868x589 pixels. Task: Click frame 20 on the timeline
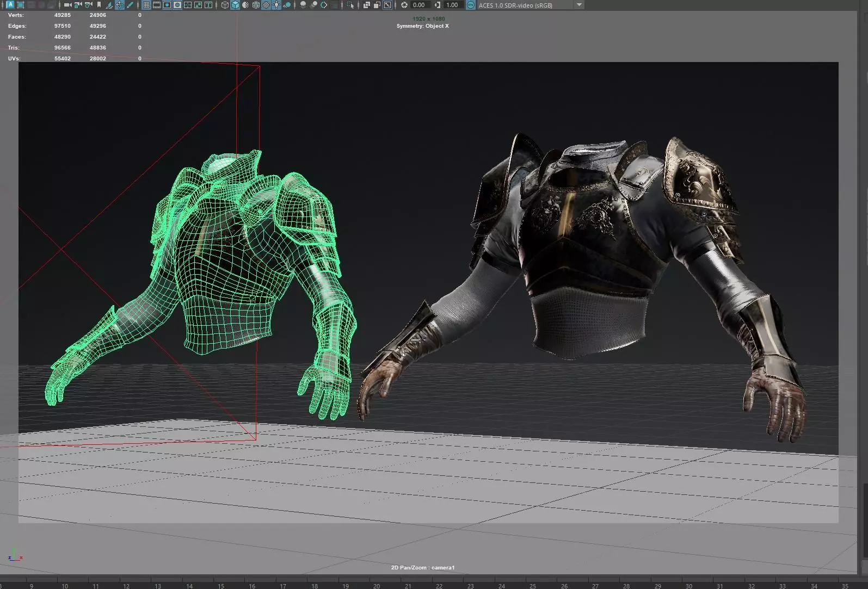point(377,586)
